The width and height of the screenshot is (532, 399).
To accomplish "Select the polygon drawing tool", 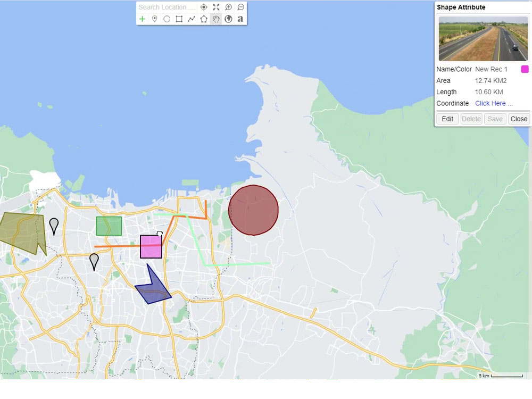I will [204, 19].
